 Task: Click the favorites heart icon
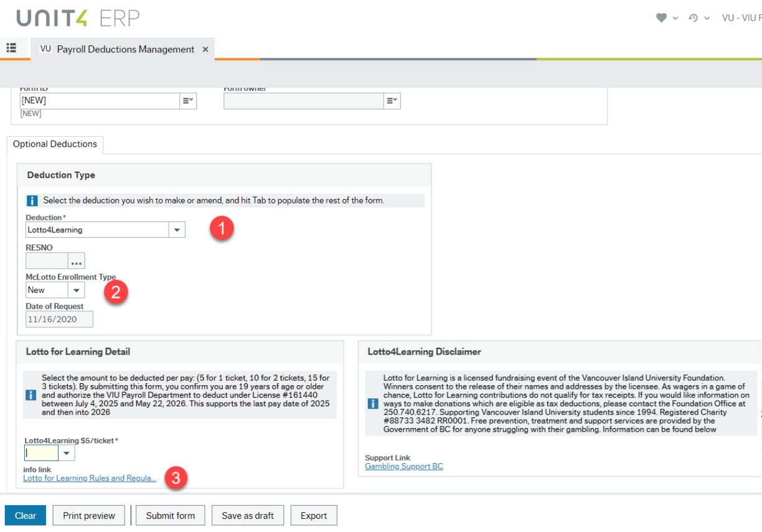click(x=661, y=18)
